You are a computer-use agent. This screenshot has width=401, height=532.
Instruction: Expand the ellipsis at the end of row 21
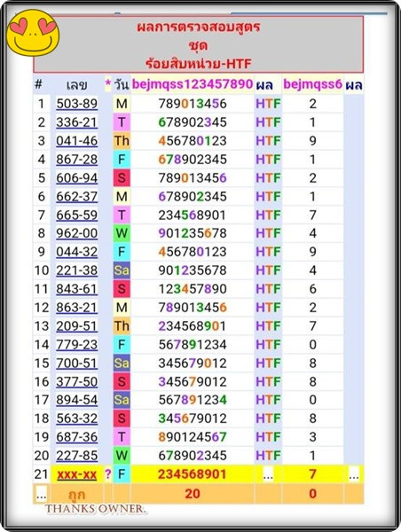354,475
